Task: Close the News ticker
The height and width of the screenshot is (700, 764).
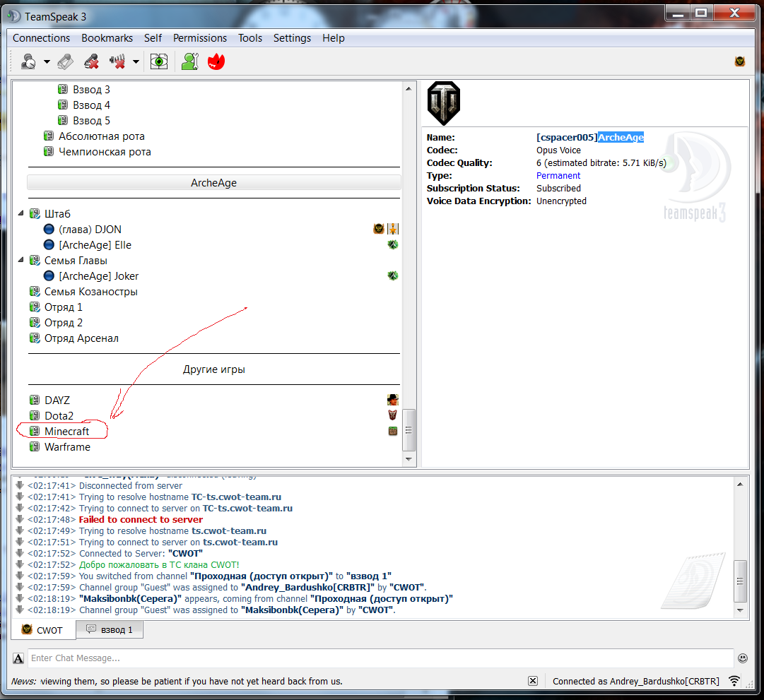Action: point(533,681)
